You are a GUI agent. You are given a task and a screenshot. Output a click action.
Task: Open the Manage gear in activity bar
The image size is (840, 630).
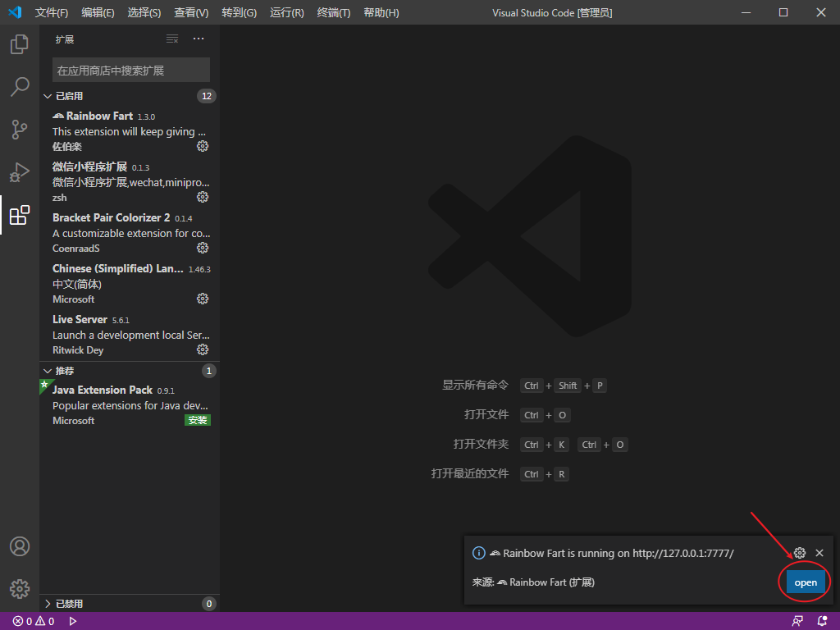(x=20, y=589)
